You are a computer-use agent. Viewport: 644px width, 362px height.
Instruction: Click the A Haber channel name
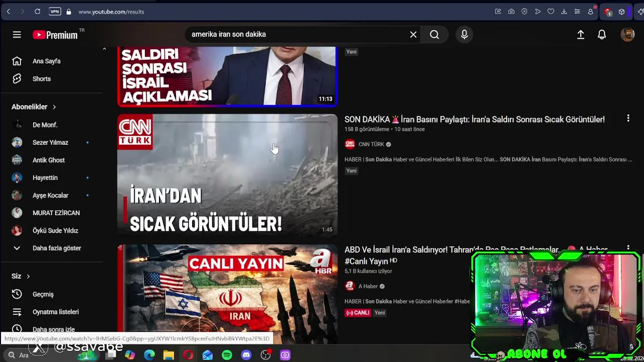point(368,286)
